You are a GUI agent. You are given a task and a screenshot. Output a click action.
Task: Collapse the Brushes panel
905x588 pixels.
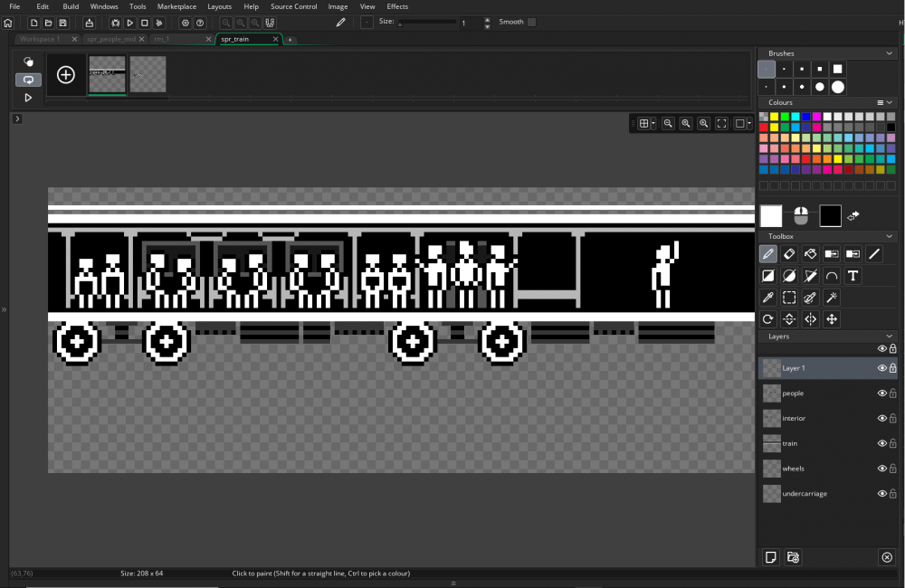[890, 53]
